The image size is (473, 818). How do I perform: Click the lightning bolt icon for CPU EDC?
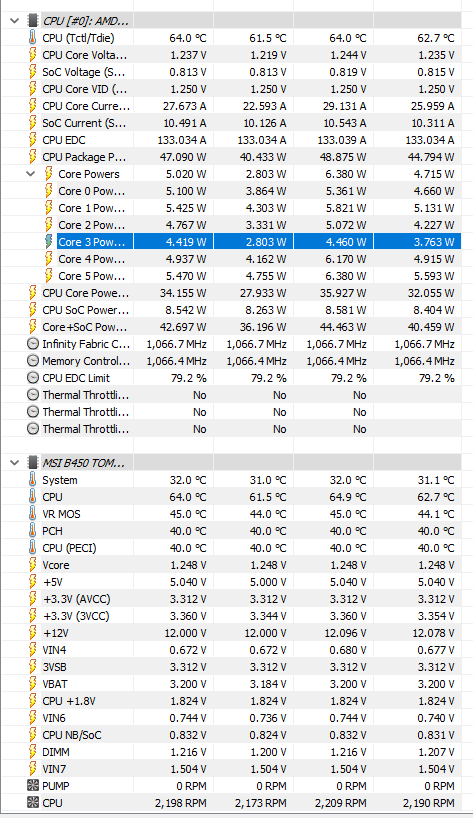pyautogui.click(x=32, y=140)
